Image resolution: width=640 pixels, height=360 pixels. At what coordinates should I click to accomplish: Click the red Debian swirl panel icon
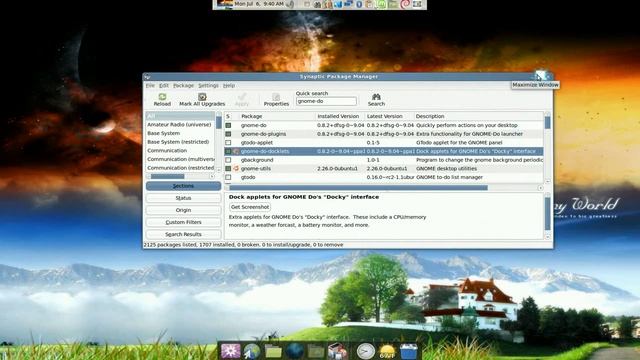point(405,4)
